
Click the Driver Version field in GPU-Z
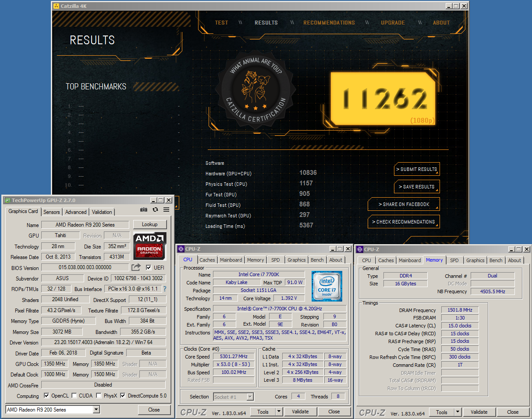tap(103, 342)
